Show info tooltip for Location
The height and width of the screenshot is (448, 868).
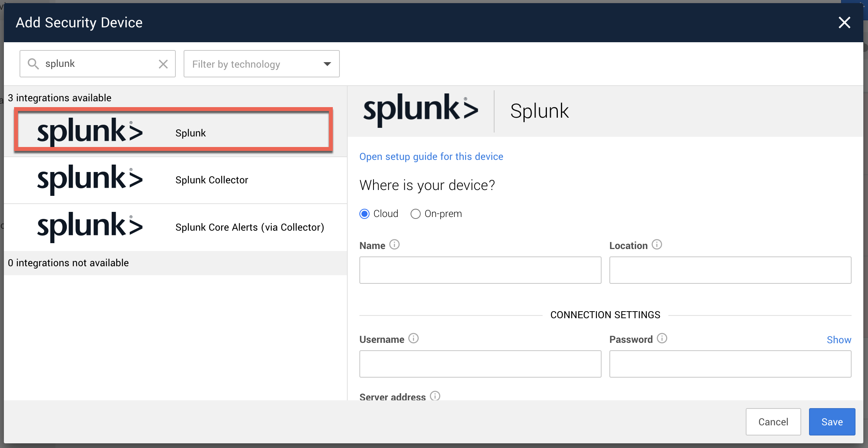(657, 245)
